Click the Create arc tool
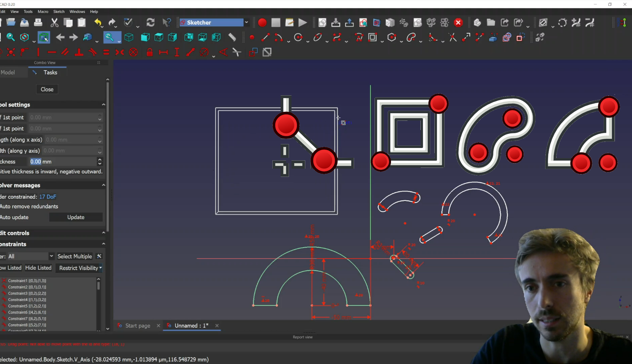The width and height of the screenshot is (632, 364). coord(278,37)
